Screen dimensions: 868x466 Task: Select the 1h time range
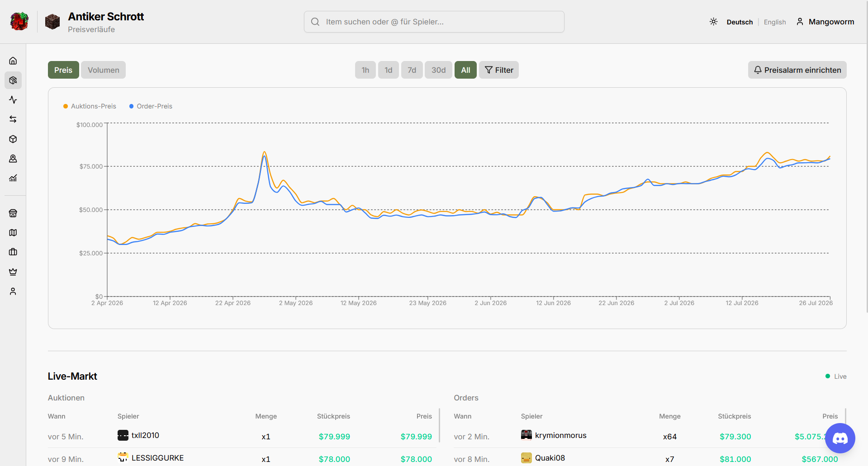[x=365, y=70]
